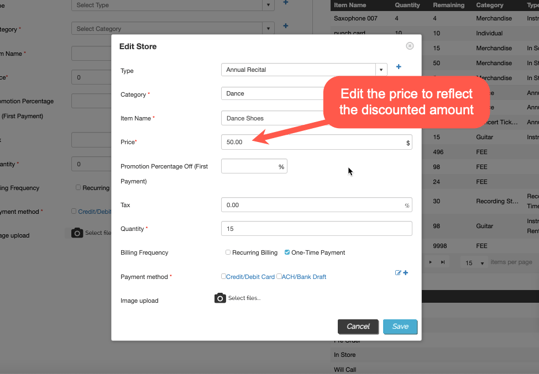
Task: Click the In Store text below the table
Action: 344,355
